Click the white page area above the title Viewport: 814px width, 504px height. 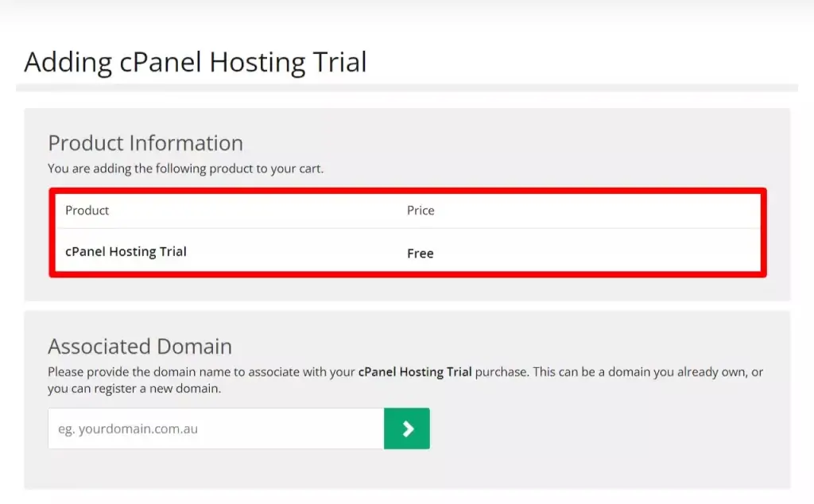(x=407, y=16)
